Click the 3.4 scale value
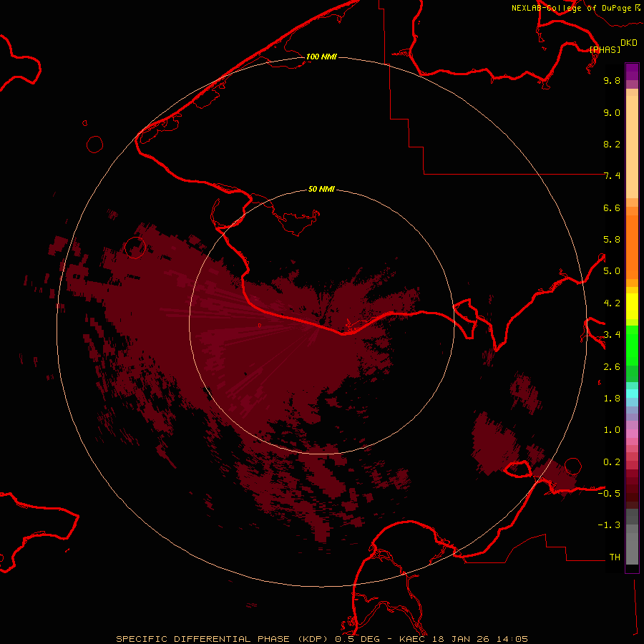The image size is (644, 644). pyautogui.click(x=612, y=335)
